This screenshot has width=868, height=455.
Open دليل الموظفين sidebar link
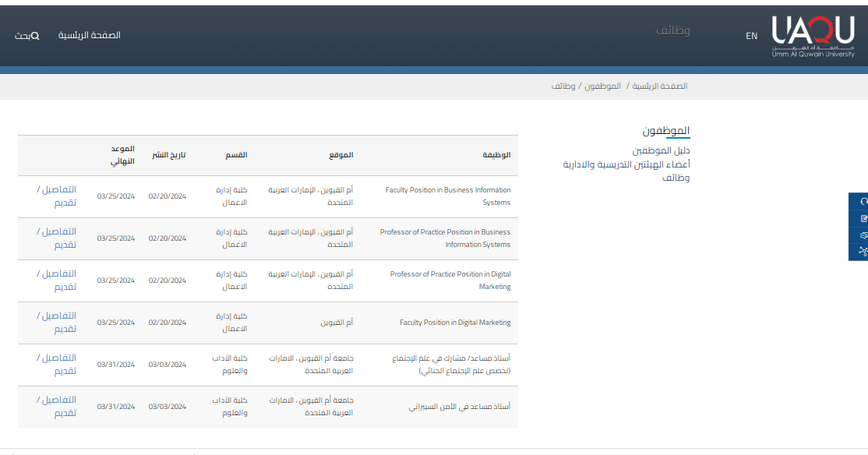661,150
